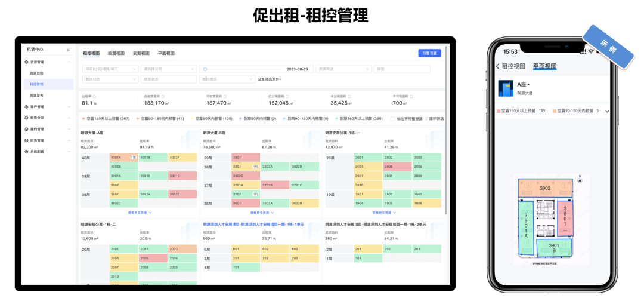Select unit 3902 on the phone floor plan
Image resolution: width=644 pixels, height=304 pixels.
545,188
